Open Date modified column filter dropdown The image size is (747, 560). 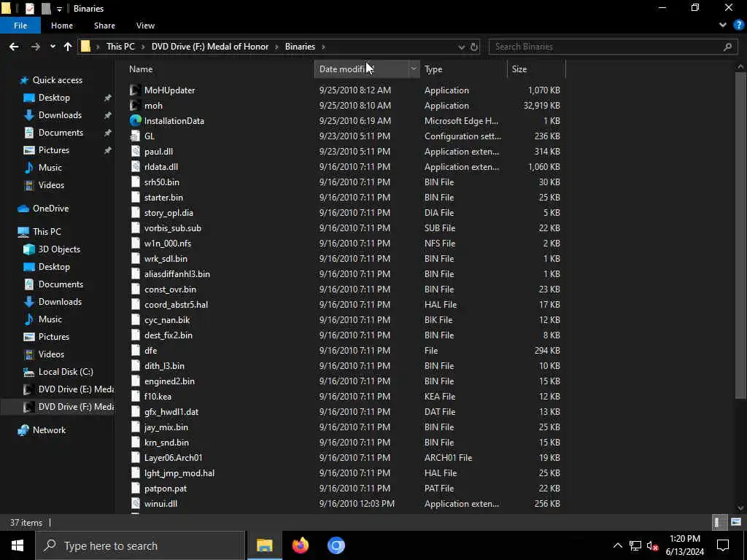click(x=414, y=69)
